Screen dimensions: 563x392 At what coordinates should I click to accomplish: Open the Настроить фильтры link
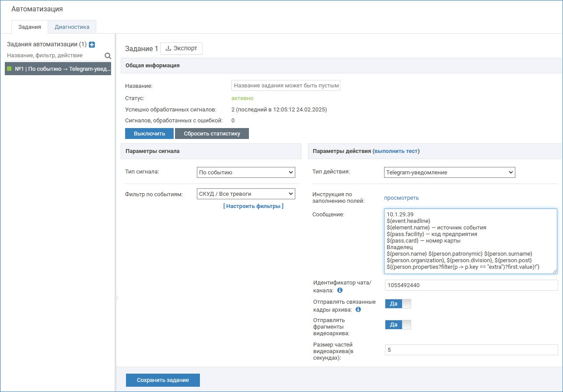click(x=253, y=206)
